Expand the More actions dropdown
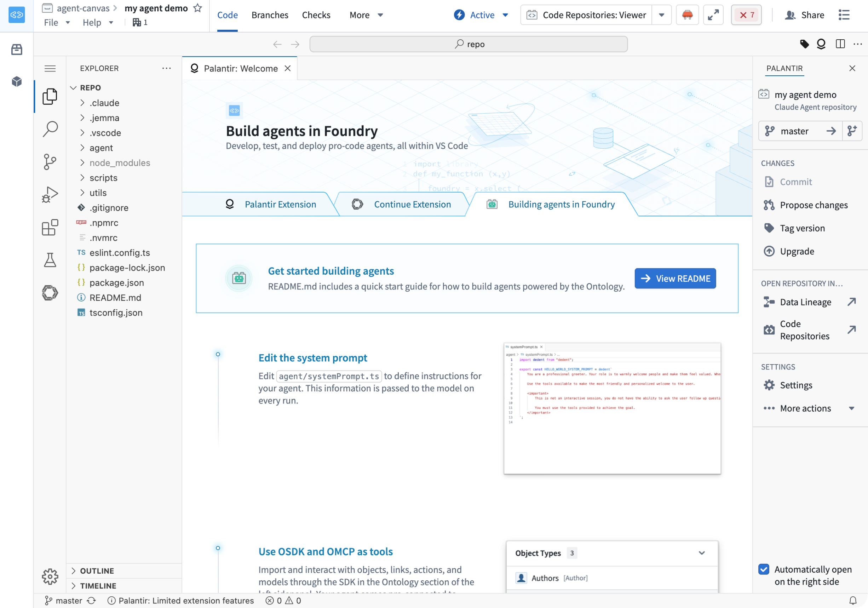Screen dimensions: 868x608 809,408
